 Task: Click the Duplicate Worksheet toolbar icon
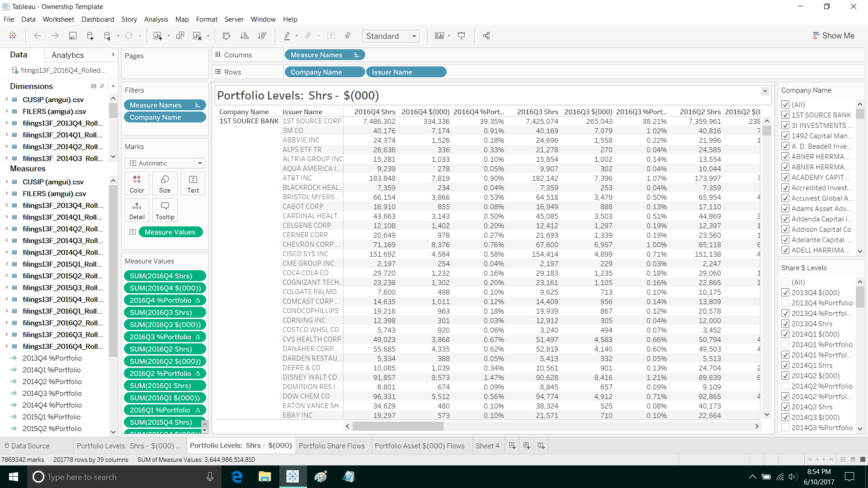click(x=180, y=36)
